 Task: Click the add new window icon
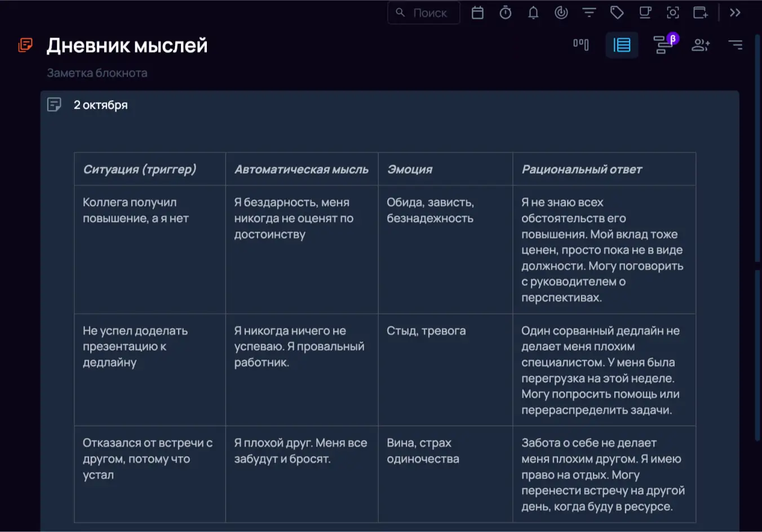pos(701,13)
